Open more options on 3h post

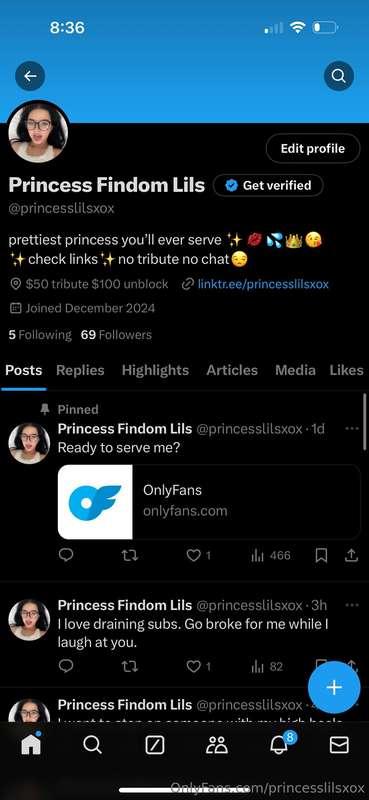[x=352, y=605]
